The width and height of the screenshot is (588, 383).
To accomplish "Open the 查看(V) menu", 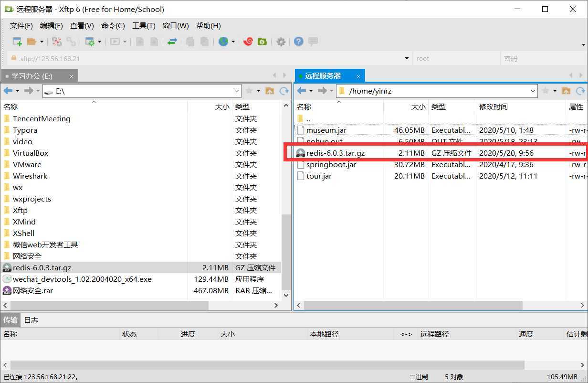I will pos(82,26).
